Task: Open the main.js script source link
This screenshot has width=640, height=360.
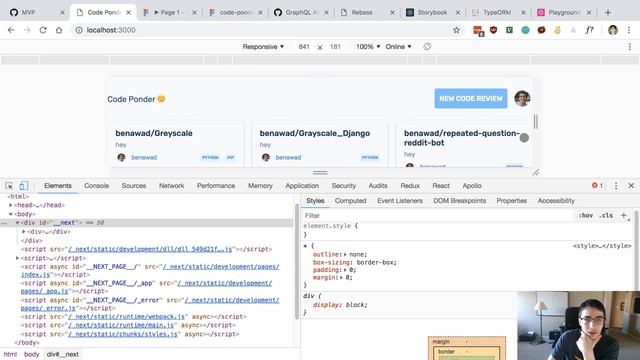Action: click(x=122, y=325)
